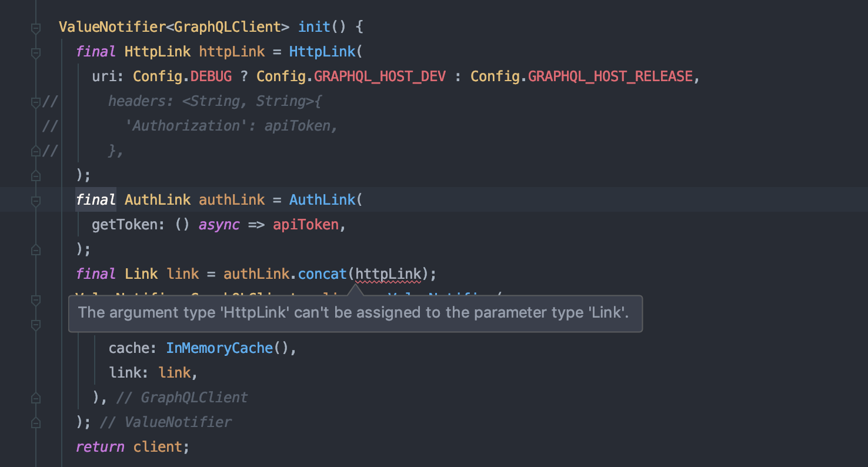868x467 pixels.
Task: Collapse the commented headers block
Action: tap(35, 101)
